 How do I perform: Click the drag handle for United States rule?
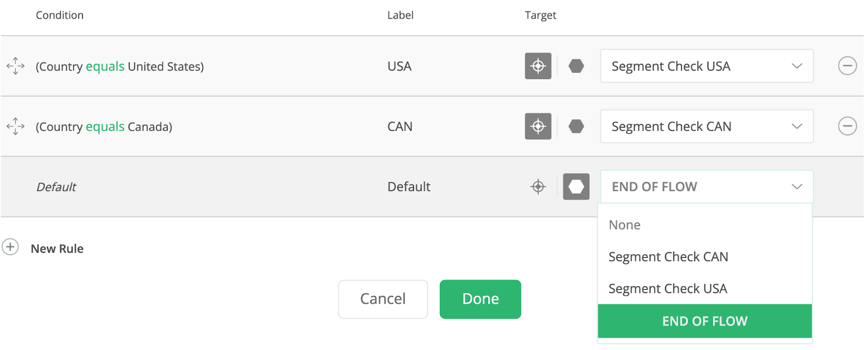16,66
